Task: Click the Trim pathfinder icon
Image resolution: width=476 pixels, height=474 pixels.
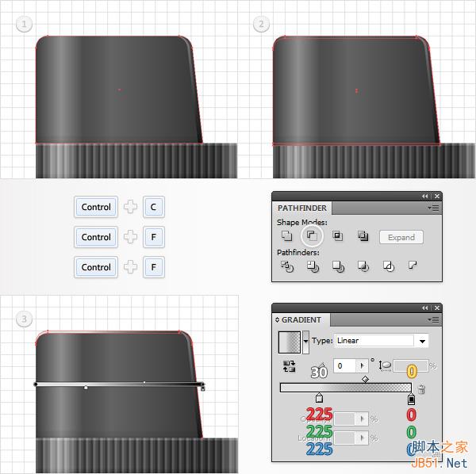Action: click(x=313, y=266)
